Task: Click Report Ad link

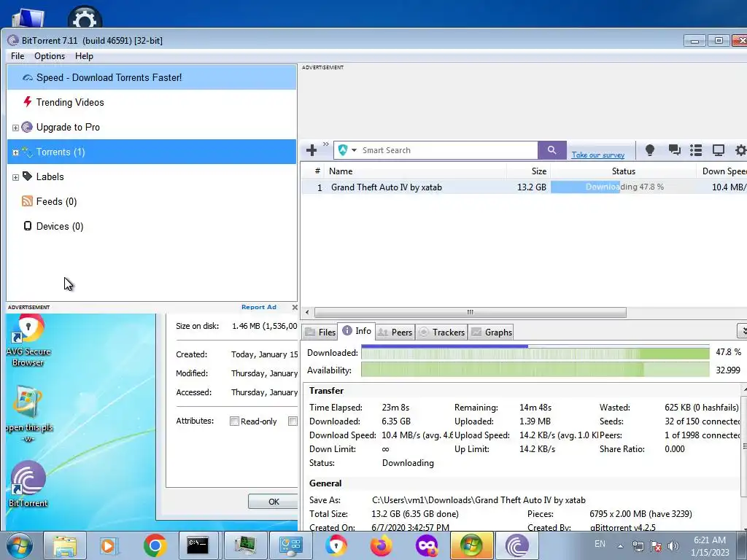Action: pyautogui.click(x=259, y=307)
